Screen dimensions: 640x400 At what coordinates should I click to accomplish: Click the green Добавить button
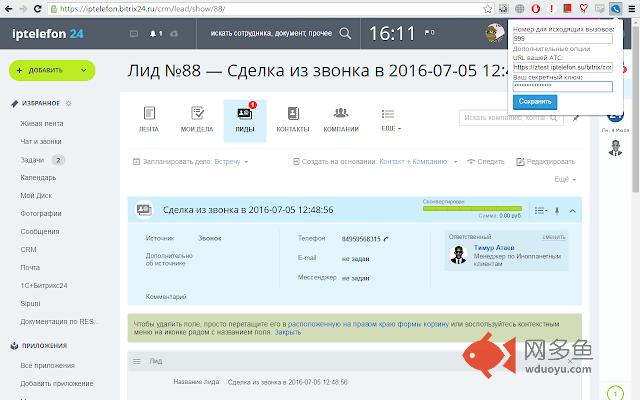pyautogui.click(x=52, y=70)
